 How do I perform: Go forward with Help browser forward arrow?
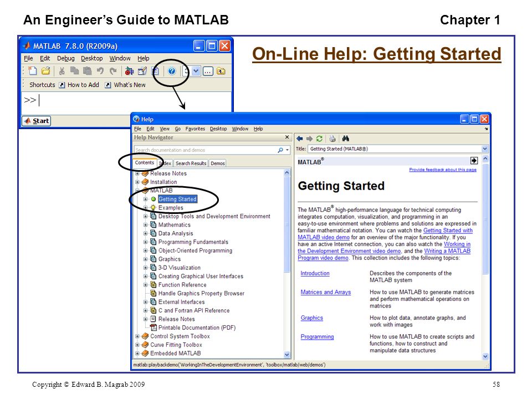(309, 139)
